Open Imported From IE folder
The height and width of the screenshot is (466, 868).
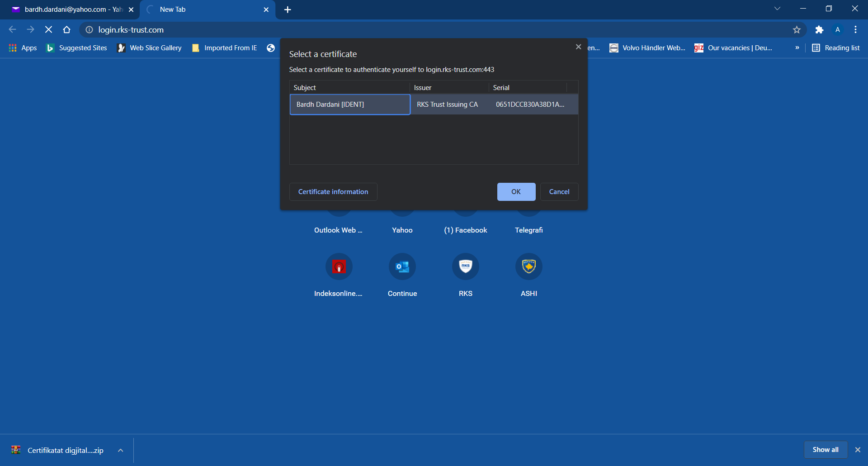point(224,48)
